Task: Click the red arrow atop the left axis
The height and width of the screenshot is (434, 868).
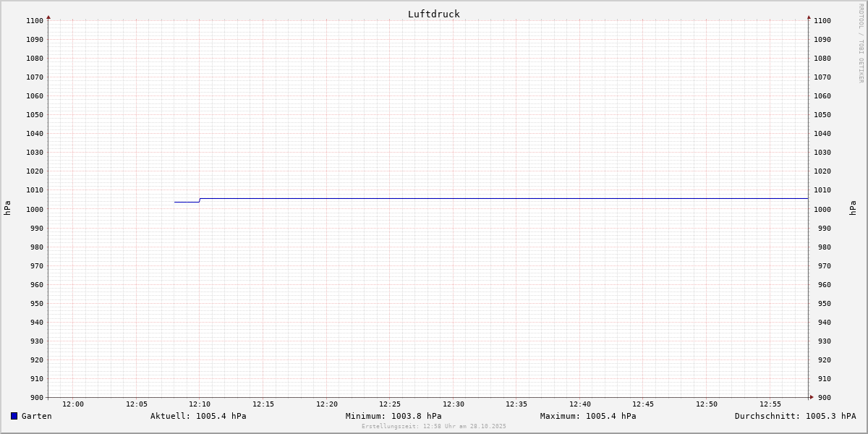Action: pos(48,17)
